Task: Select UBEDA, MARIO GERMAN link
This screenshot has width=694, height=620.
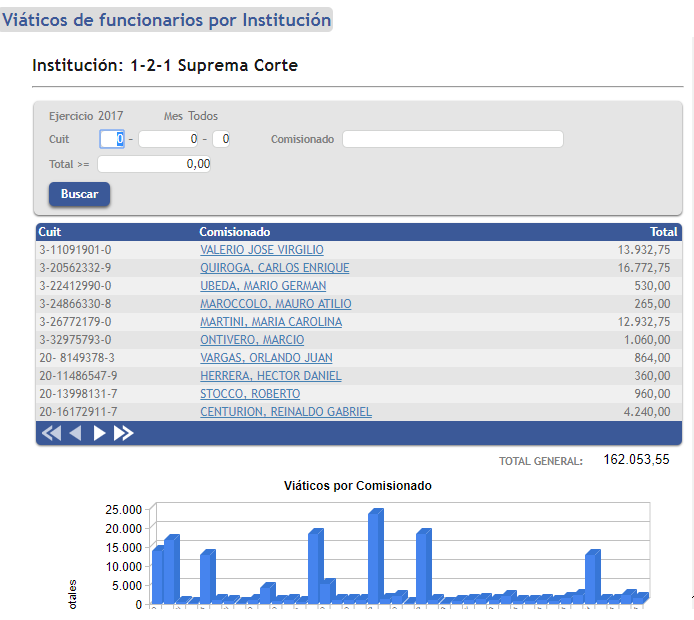Action: (x=258, y=286)
